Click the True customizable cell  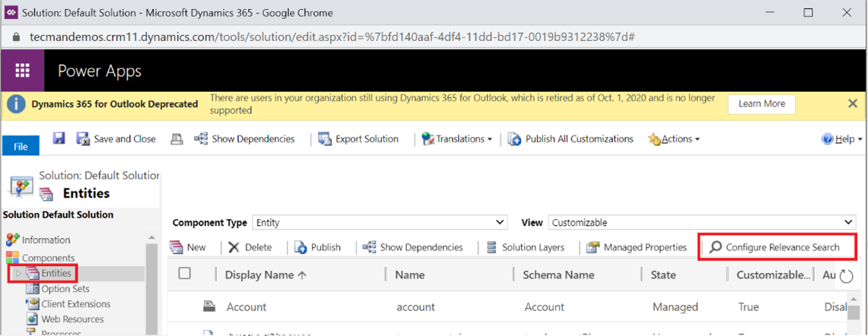(x=749, y=306)
